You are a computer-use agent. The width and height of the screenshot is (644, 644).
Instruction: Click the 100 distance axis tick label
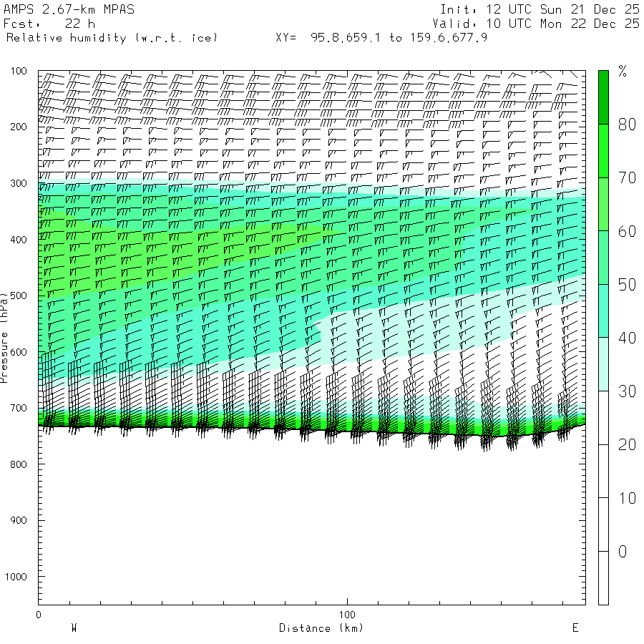tap(347, 615)
